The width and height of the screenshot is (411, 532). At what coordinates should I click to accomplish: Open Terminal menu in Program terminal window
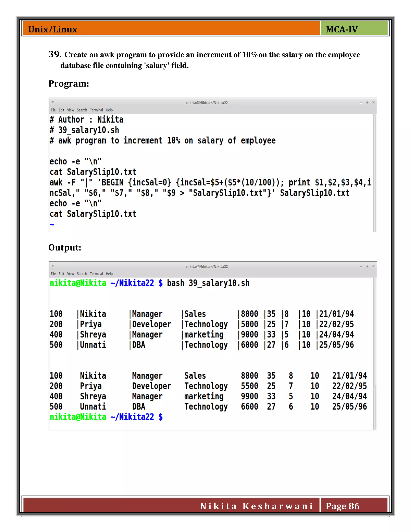(x=96, y=110)
